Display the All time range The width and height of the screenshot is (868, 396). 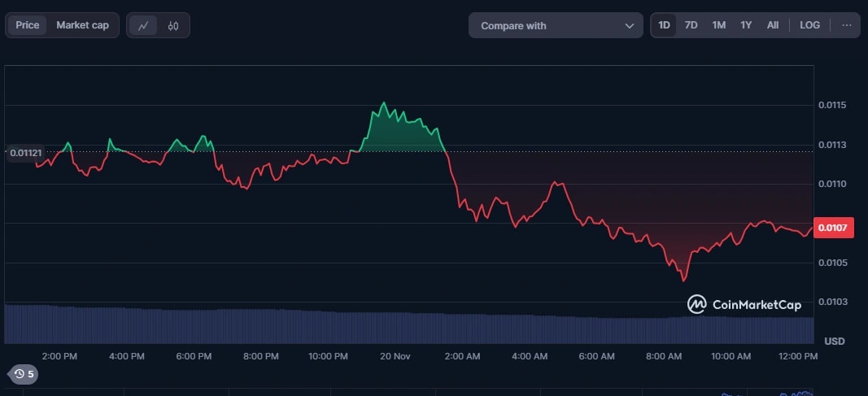[772, 25]
